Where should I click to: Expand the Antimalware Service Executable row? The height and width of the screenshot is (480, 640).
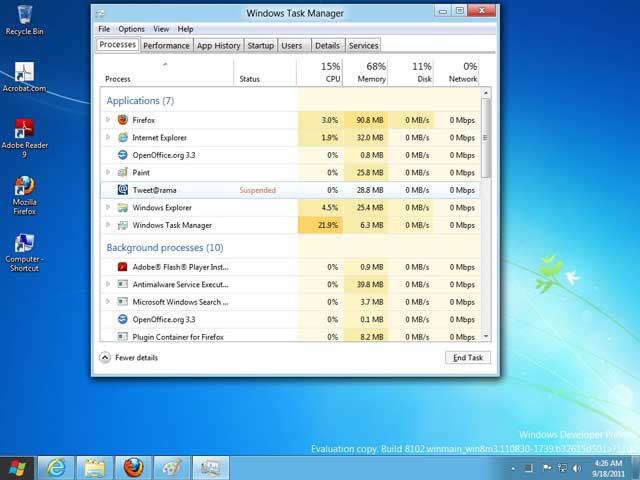pyautogui.click(x=108, y=284)
